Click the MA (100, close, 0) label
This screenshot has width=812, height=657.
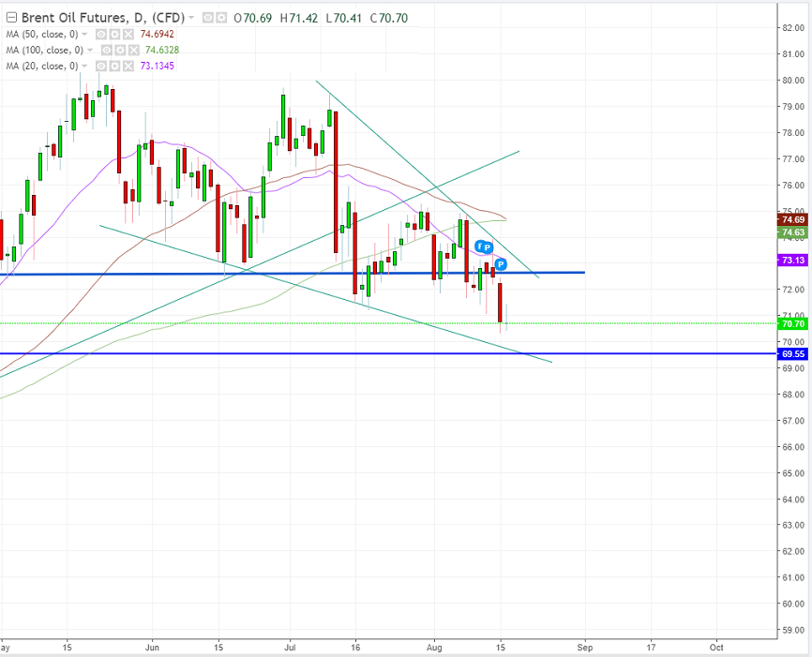click(x=45, y=50)
